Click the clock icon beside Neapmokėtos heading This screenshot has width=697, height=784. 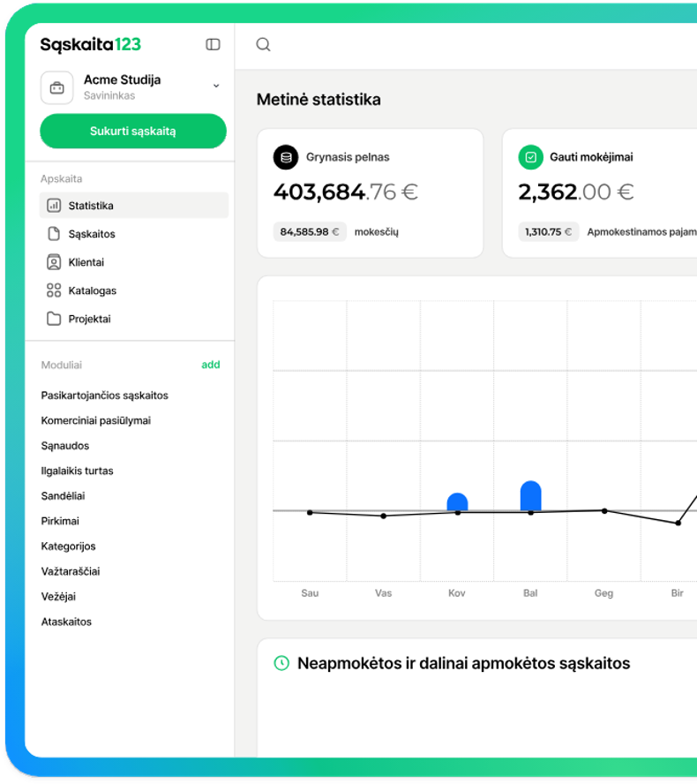coord(281,663)
